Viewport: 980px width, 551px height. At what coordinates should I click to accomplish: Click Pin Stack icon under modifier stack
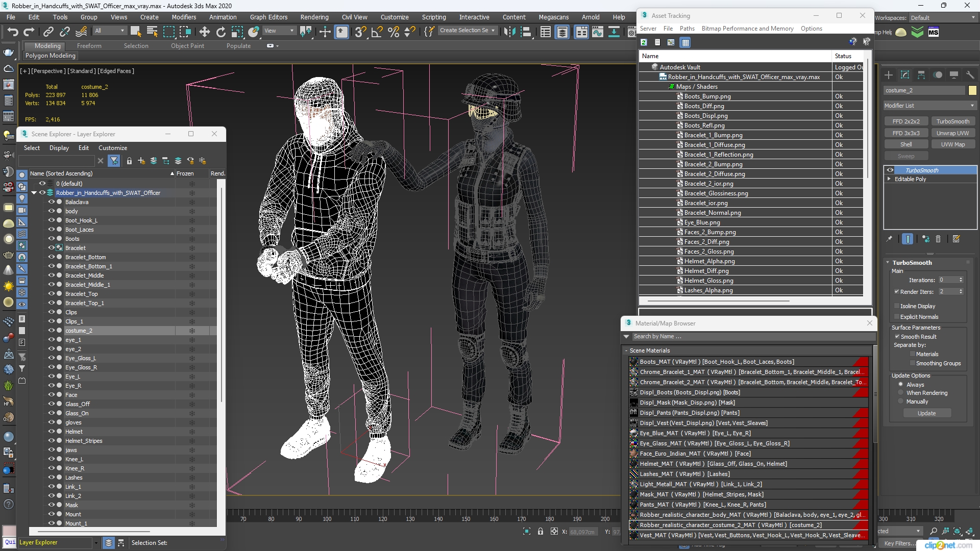(x=889, y=239)
